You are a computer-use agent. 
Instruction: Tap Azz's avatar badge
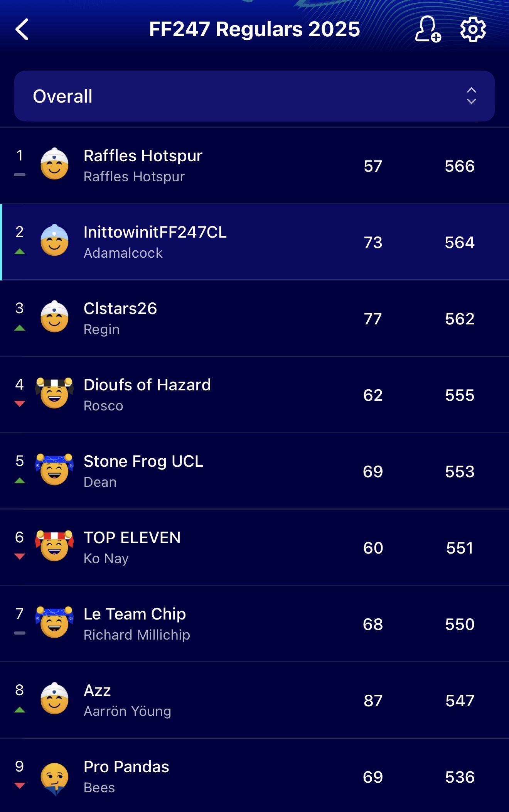[54, 699]
